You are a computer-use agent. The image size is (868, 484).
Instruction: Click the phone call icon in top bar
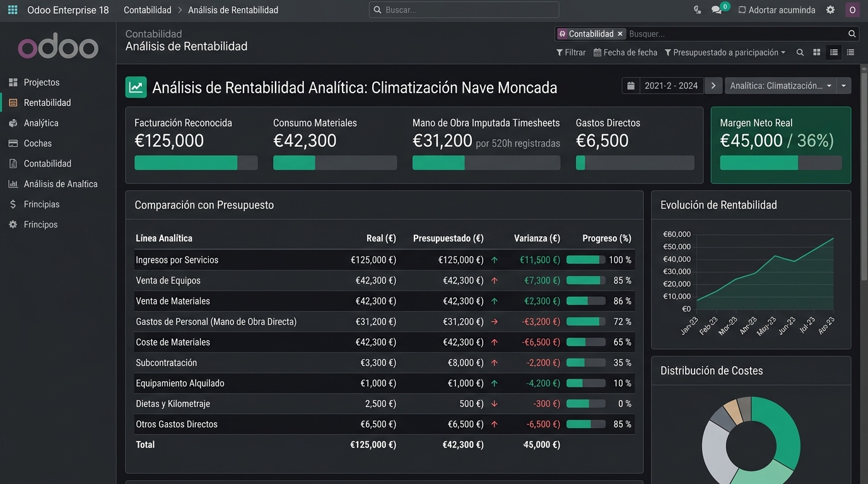click(697, 10)
